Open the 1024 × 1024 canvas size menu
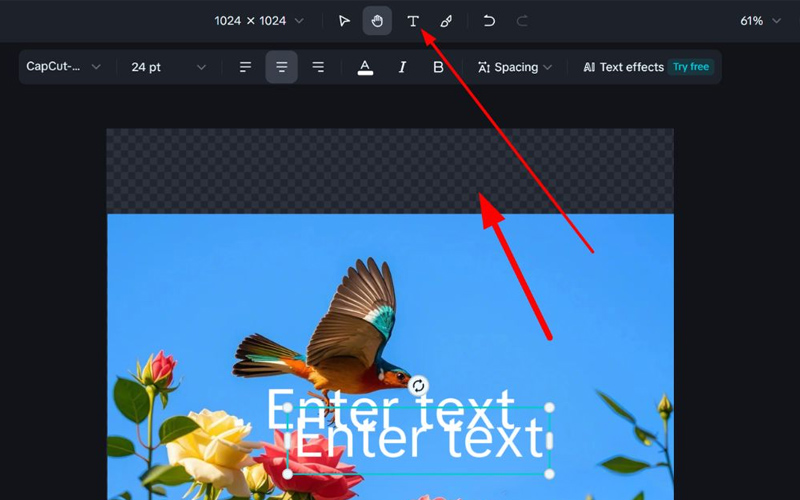This screenshot has height=500, width=800. (x=259, y=21)
